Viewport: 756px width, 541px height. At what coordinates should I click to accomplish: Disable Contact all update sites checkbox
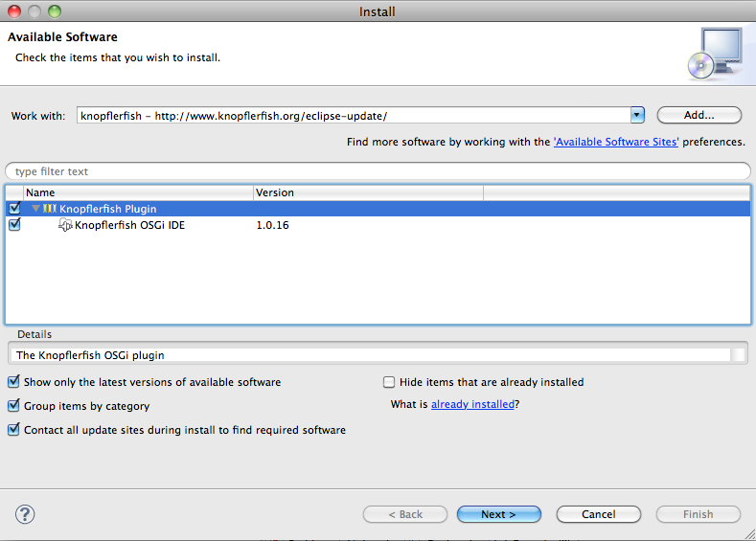tap(14, 429)
